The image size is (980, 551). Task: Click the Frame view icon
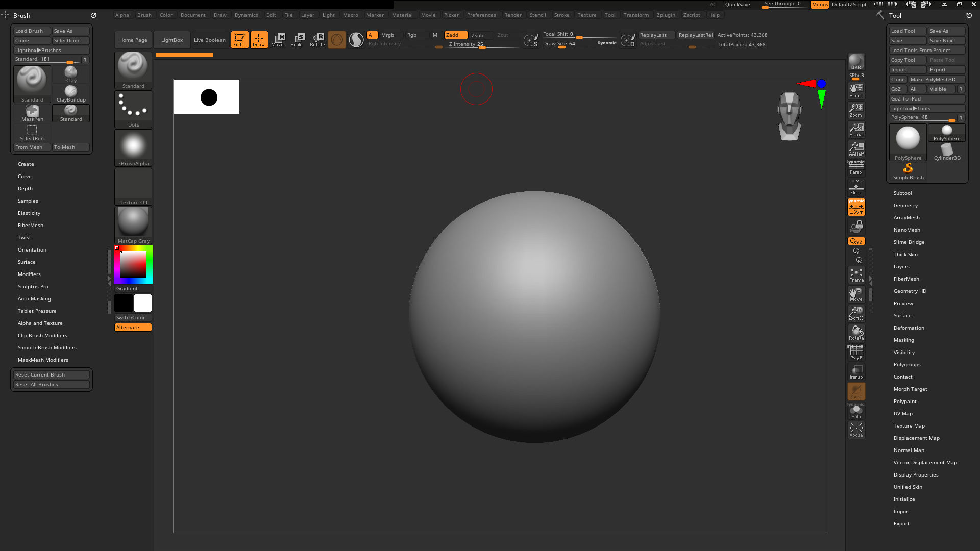point(856,275)
